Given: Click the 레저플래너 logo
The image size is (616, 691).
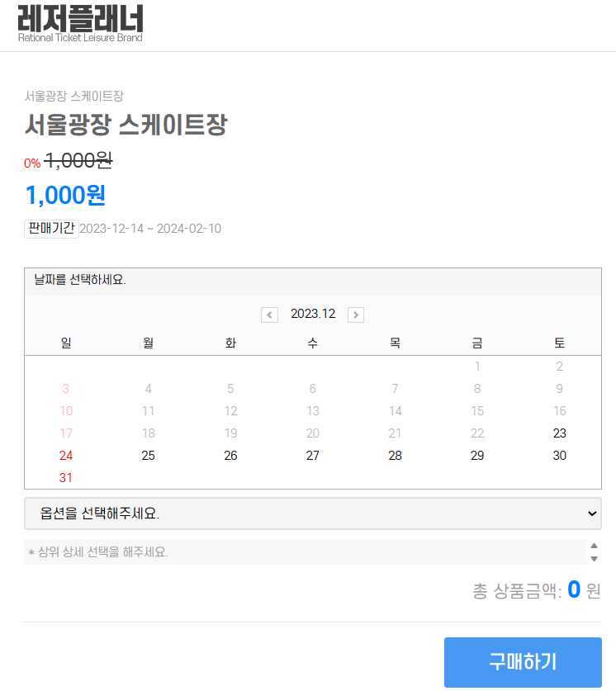Looking at the screenshot, I should (x=80, y=23).
